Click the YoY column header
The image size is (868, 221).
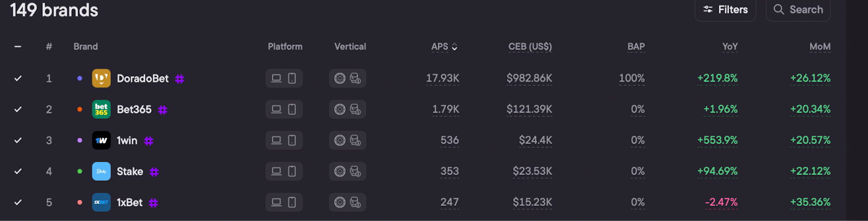pyautogui.click(x=730, y=47)
